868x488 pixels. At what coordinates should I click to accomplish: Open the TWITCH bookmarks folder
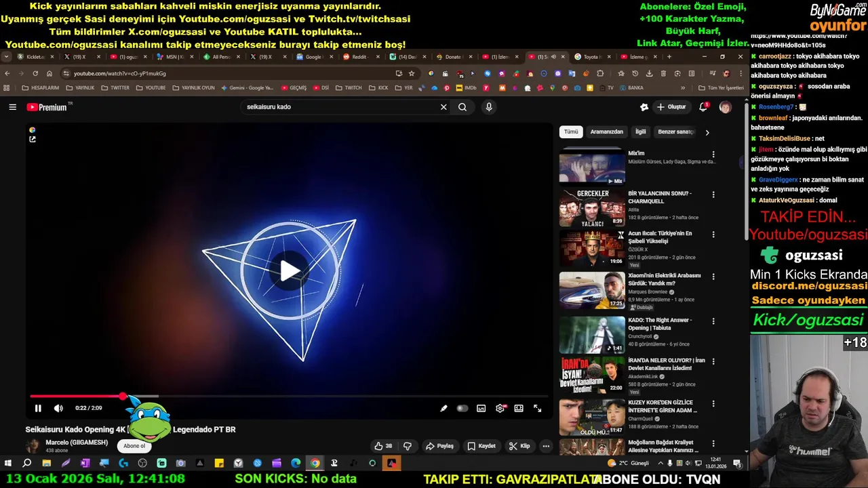[349, 88]
